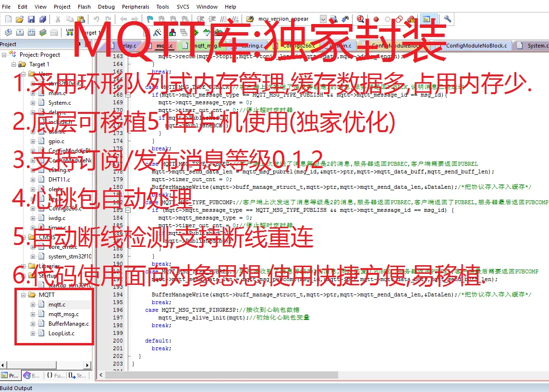
Task: Redo the last edit
Action: point(108,19)
